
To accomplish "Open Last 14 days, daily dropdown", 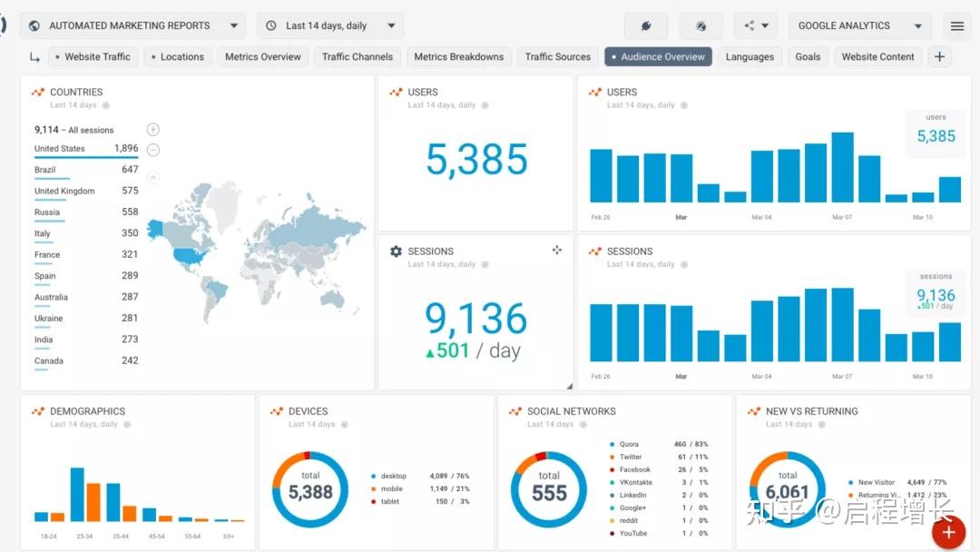I will (330, 25).
